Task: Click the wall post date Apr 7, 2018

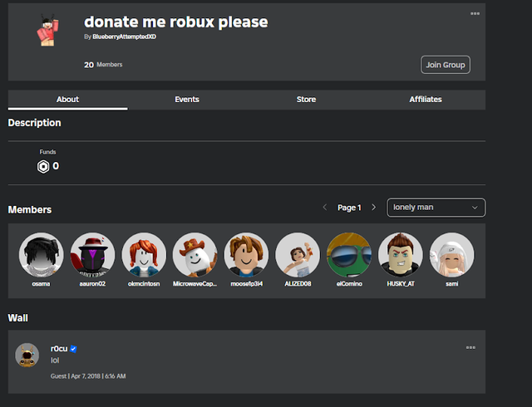Action: 86,376
